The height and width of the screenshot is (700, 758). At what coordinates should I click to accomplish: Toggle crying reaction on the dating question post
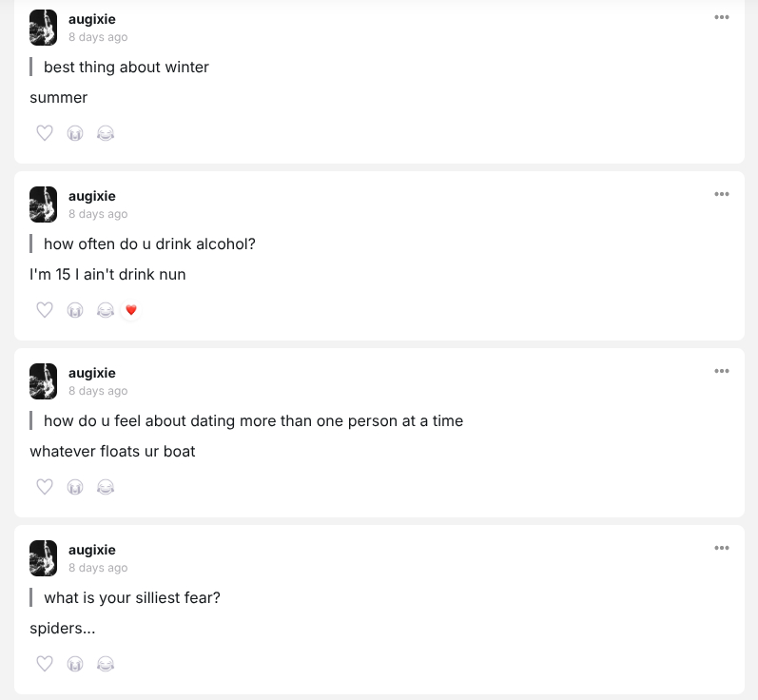(75, 487)
